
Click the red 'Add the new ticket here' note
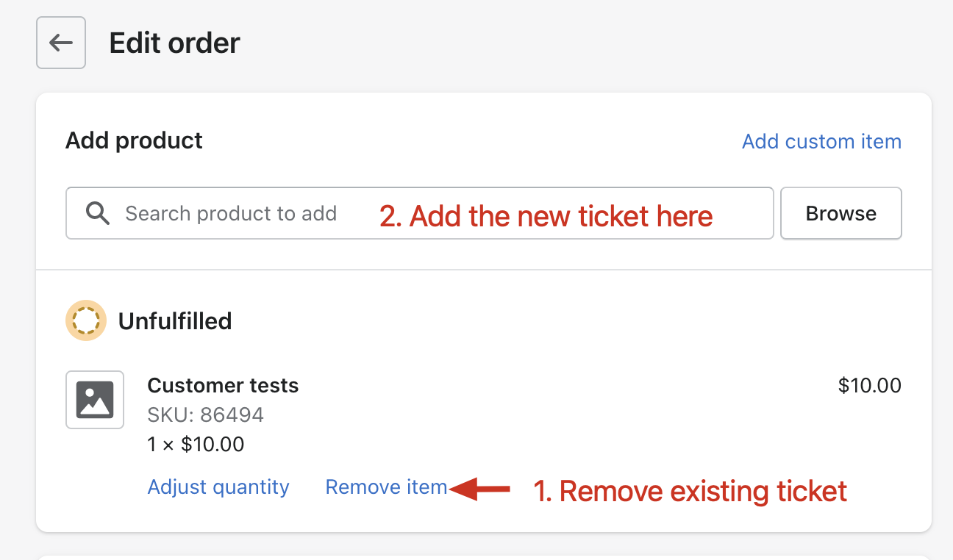[x=546, y=216]
